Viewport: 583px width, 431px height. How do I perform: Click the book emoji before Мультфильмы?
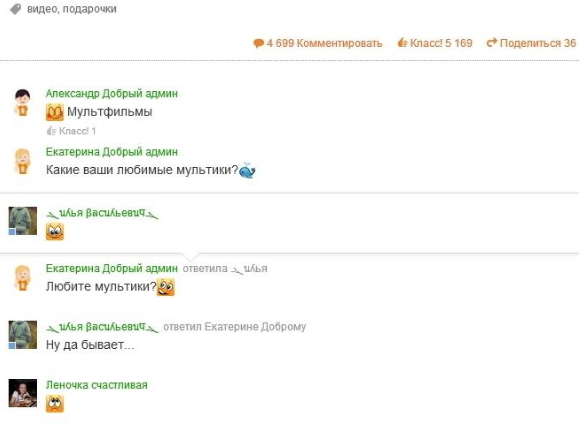(x=55, y=112)
